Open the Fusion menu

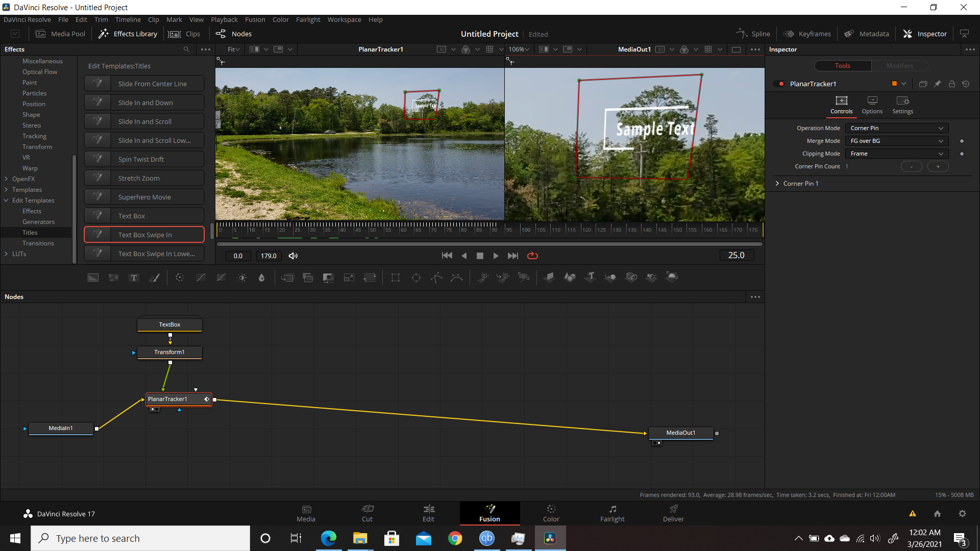255,20
